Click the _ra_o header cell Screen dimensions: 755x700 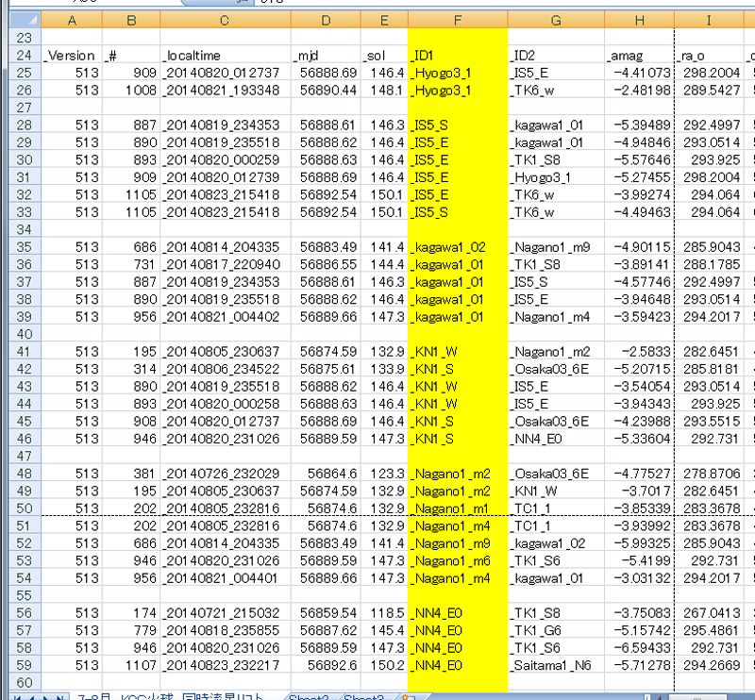[x=709, y=56]
